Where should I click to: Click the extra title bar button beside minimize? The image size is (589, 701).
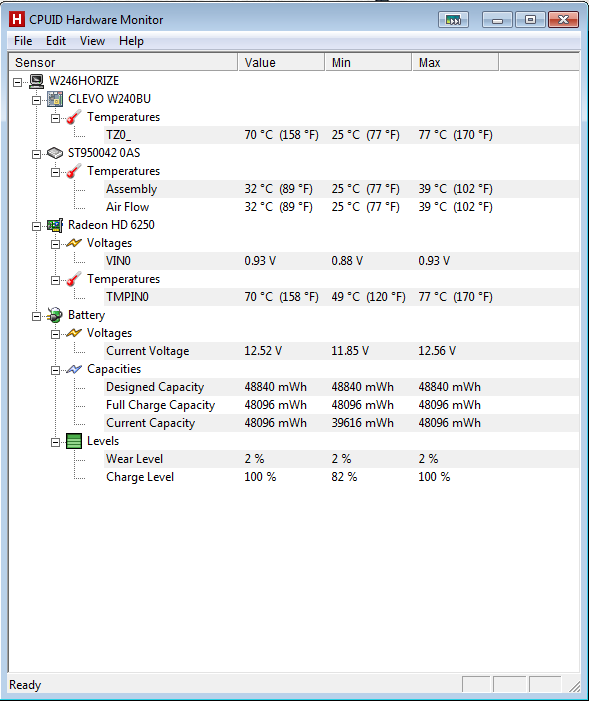pos(453,20)
